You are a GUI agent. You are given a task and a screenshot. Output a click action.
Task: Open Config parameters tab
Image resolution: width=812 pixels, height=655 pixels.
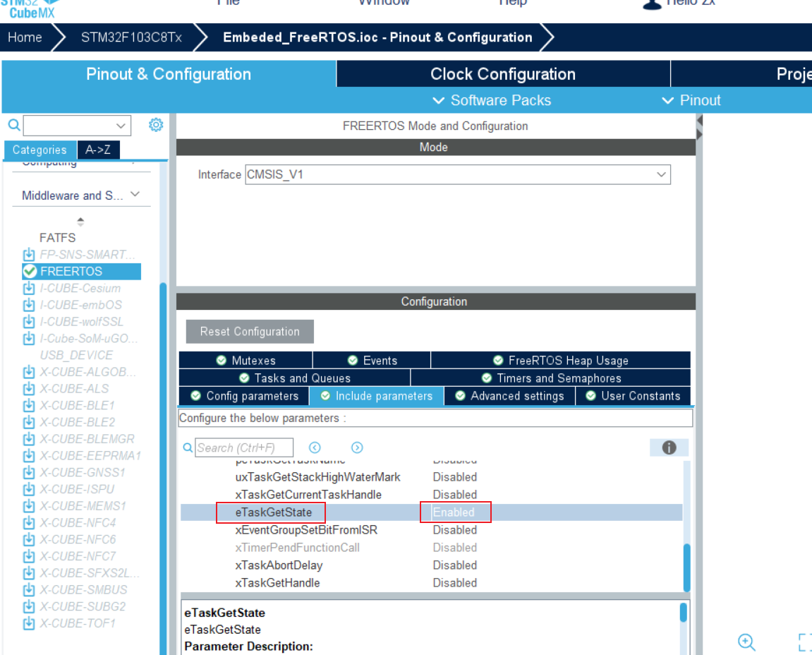pyautogui.click(x=244, y=396)
